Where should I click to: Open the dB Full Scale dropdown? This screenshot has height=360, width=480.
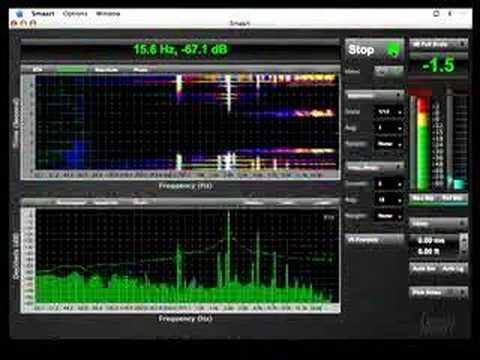[x=438, y=44]
